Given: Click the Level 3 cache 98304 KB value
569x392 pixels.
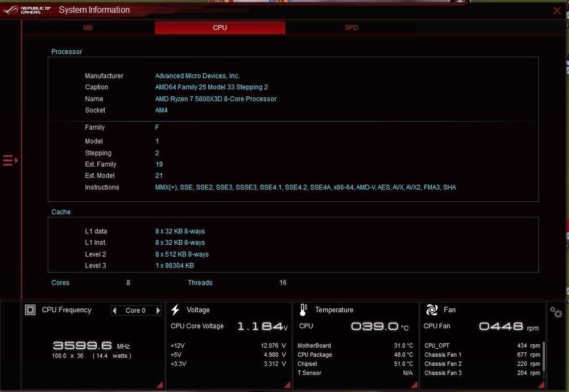Looking at the screenshot, I should 175,265.
